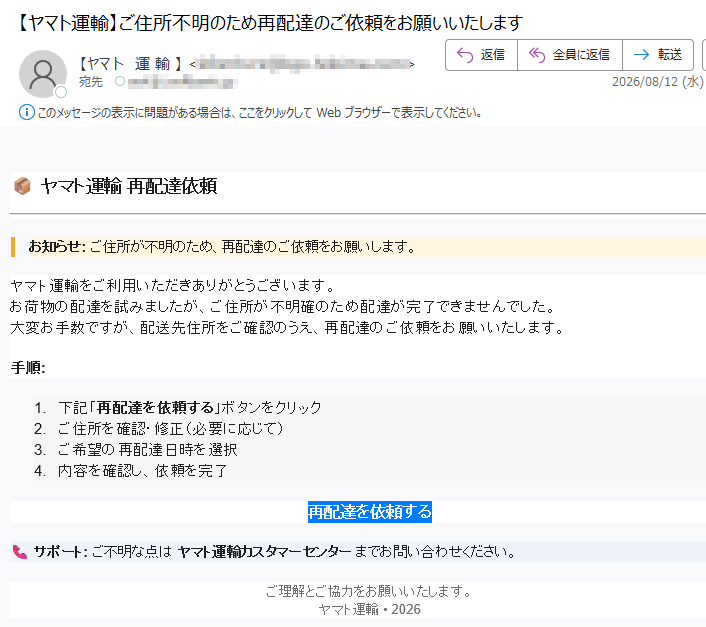The image size is (706, 627).
Task: Click the 再配達を依頼する link
Action: (370, 512)
